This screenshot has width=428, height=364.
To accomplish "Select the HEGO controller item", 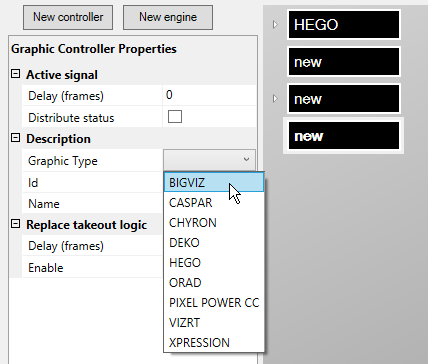I will click(344, 25).
